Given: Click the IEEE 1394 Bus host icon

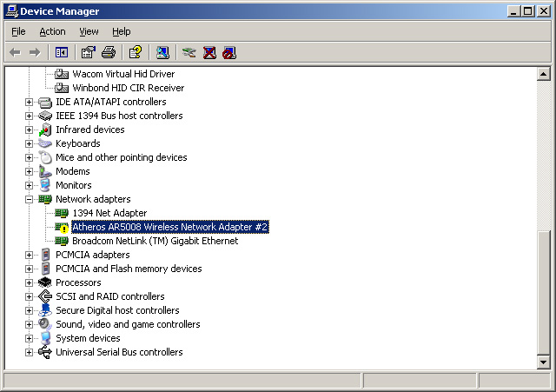Looking at the screenshot, I should pyautogui.click(x=45, y=116).
